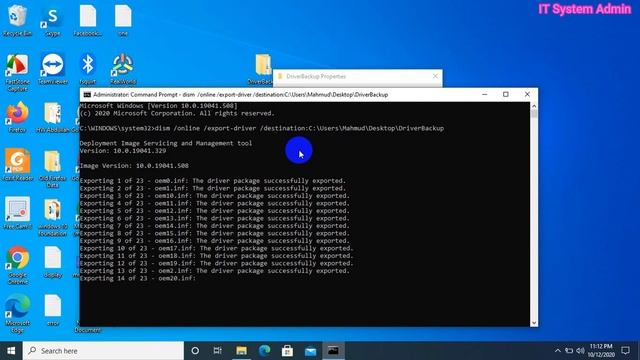Open the Mail app from taskbar

pyautogui.click(x=310, y=351)
